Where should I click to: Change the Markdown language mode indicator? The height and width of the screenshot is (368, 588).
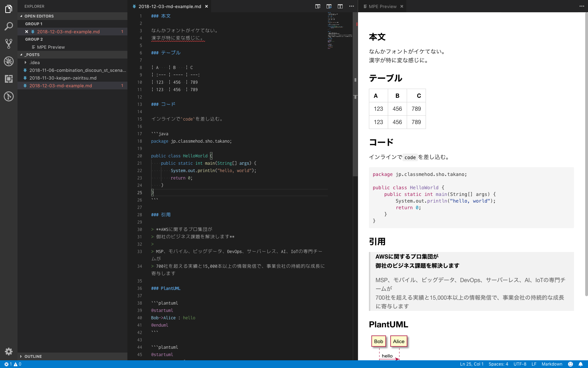[x=552, y=364]
